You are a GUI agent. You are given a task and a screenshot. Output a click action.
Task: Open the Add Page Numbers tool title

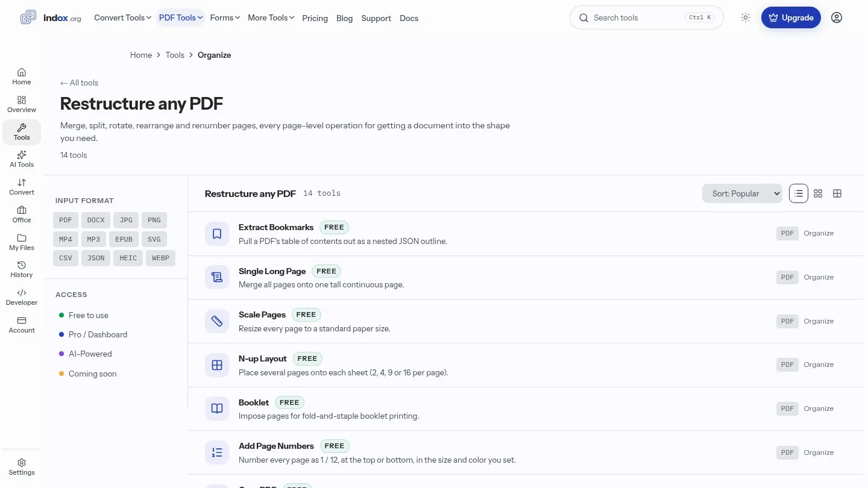(x=276, y=446)
